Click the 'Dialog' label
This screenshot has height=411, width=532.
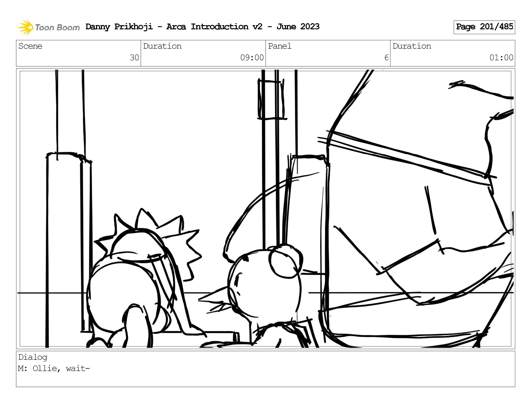point(33,357)
